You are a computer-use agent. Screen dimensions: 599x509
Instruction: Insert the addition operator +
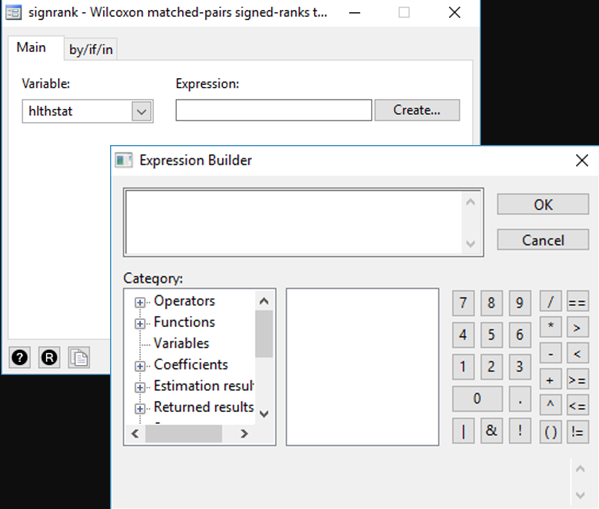point(550,379)
